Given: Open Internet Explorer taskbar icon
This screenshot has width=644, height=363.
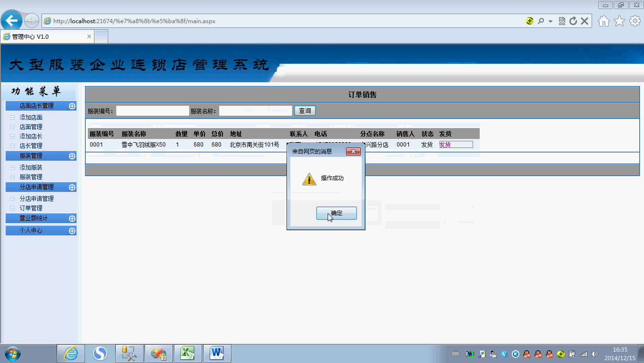Looking at the screenshot, I should [x=71, y=354].
